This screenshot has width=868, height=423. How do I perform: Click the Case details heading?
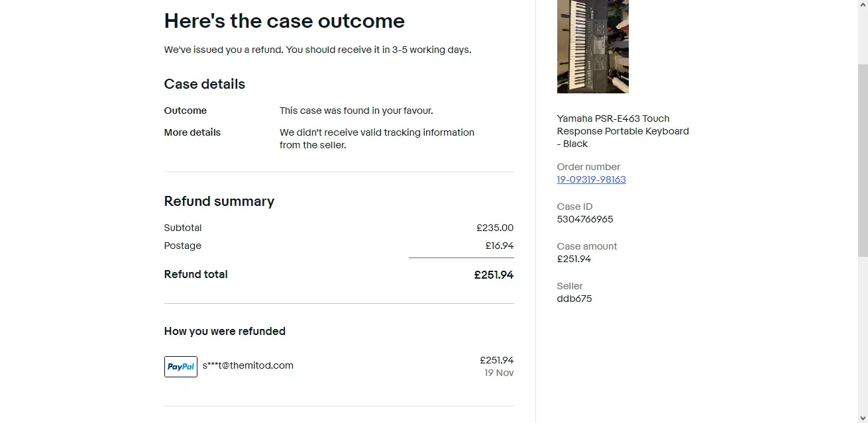(x=204, y=84)
